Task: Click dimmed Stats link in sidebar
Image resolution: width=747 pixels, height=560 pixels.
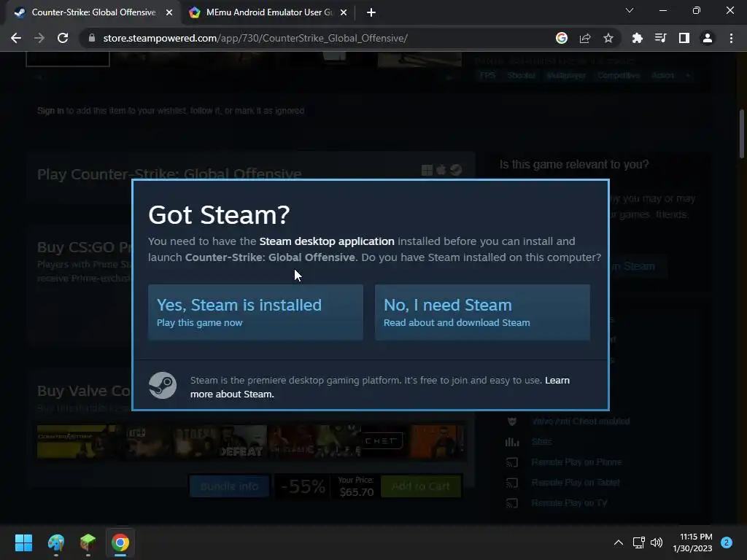Action: click(x=541, y=441)
